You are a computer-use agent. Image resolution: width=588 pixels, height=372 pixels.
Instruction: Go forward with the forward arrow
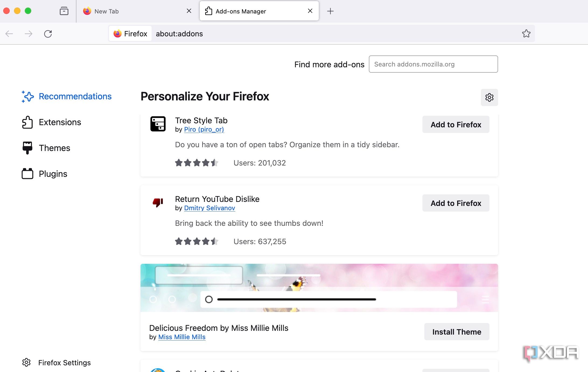[x=29, y=34]
